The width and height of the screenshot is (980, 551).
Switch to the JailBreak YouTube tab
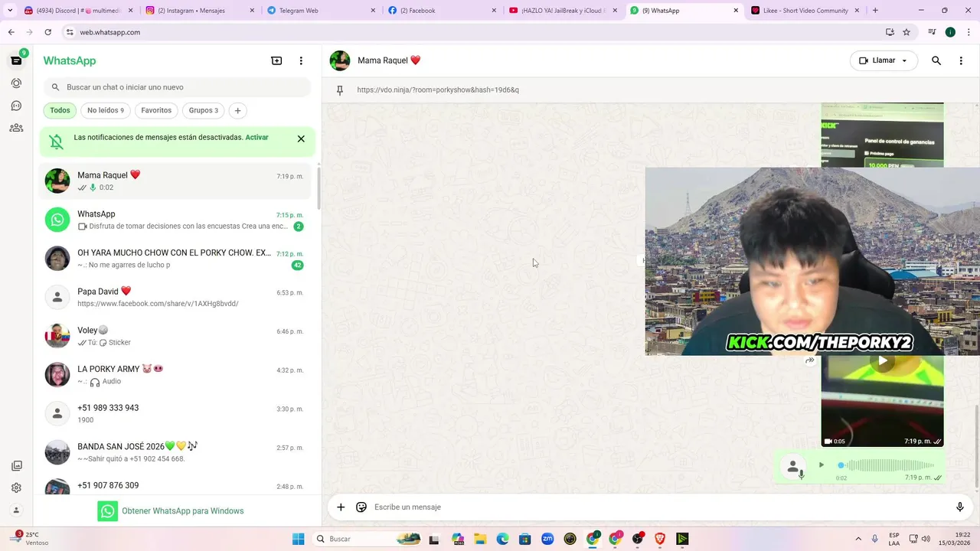(x=563, y=11)
